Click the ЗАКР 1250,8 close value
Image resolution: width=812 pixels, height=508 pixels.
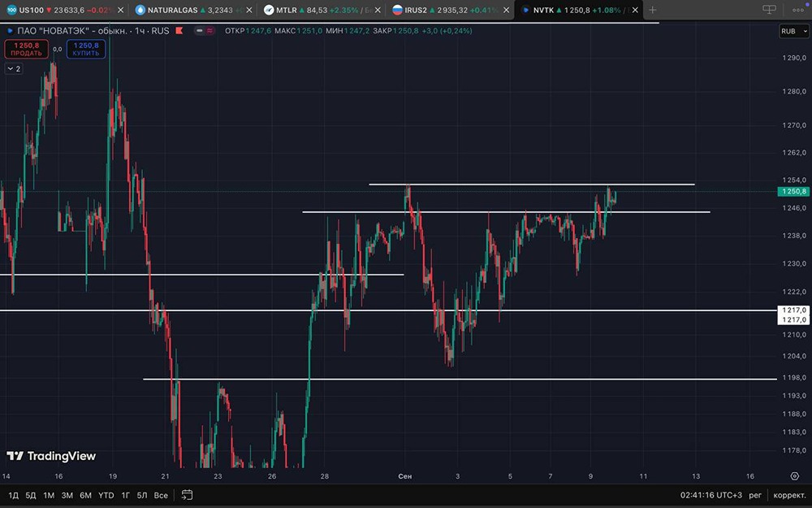click(x=395, y=31)
